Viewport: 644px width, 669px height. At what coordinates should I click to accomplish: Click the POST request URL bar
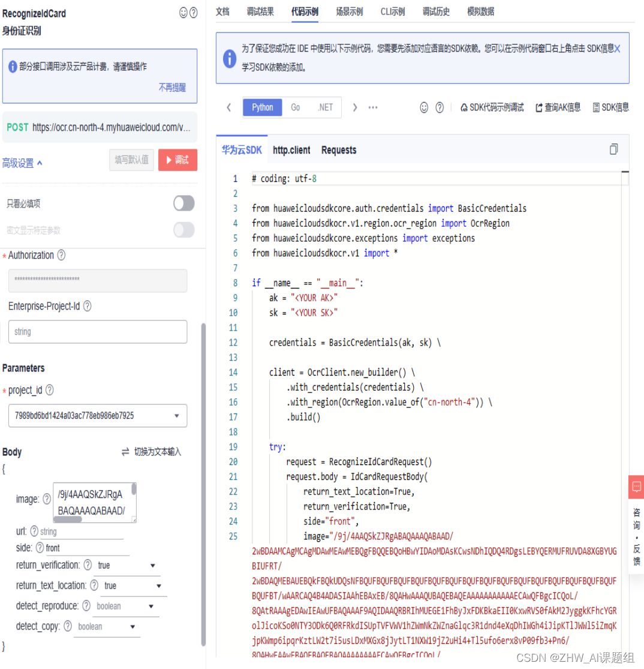[x=100, y=127]
